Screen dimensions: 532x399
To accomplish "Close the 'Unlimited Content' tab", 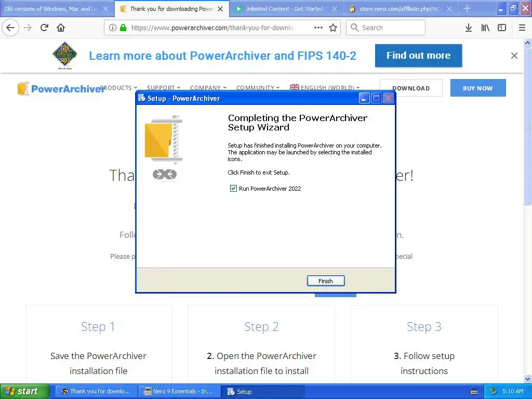I will pos(335,9).
